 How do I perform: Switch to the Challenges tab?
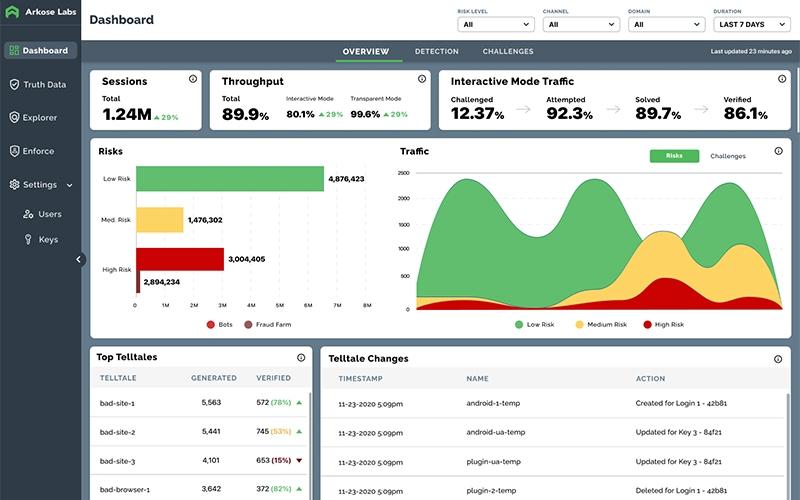coord(508,52)
